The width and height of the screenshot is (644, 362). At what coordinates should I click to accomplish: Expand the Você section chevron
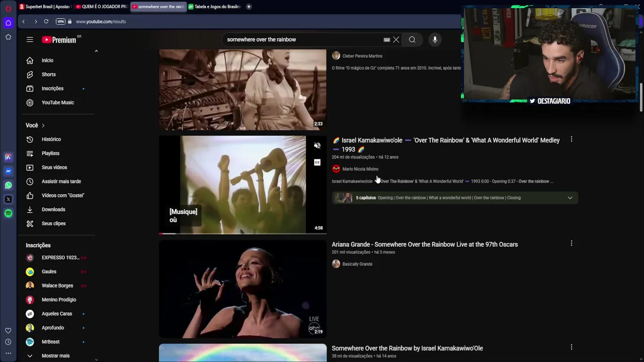tap(43, 126)
